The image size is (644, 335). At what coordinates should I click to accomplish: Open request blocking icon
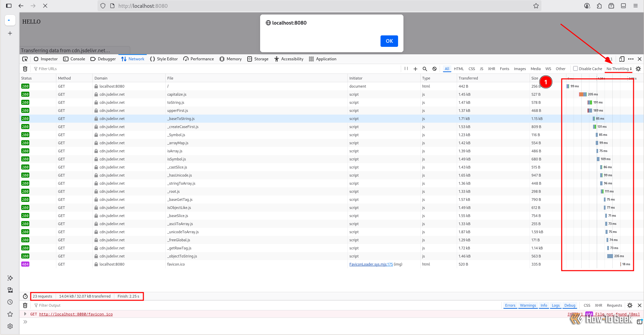[435, 69]
